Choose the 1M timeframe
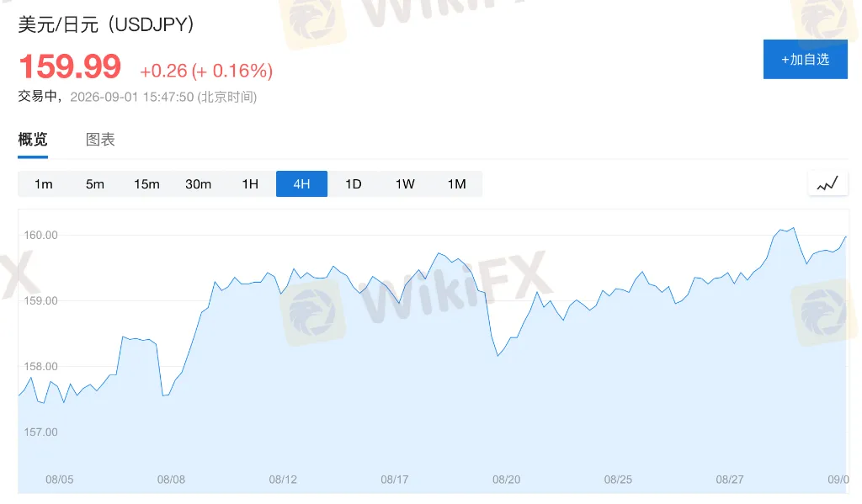 tap(457, 184)
